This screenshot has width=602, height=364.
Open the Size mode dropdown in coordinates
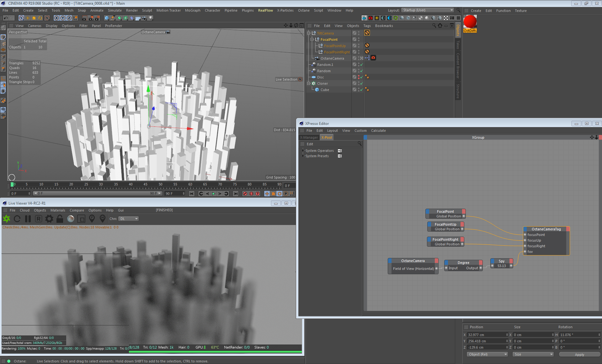(x=533, y=354)
